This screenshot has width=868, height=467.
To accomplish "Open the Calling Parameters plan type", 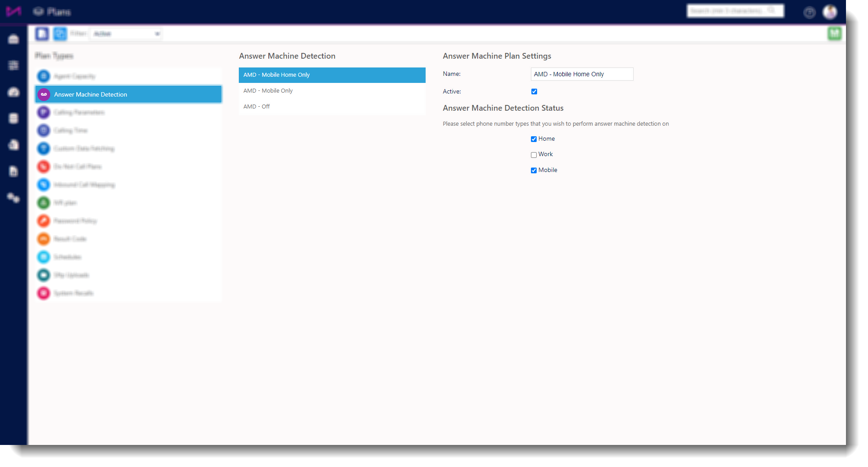I will pyautogui.click(x=128, y=112).
